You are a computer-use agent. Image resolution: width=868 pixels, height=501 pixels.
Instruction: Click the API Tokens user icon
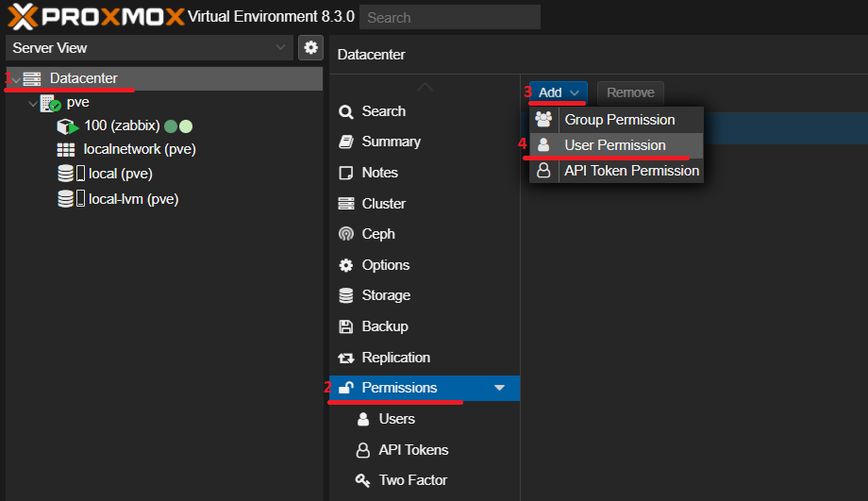click(363, 450)
